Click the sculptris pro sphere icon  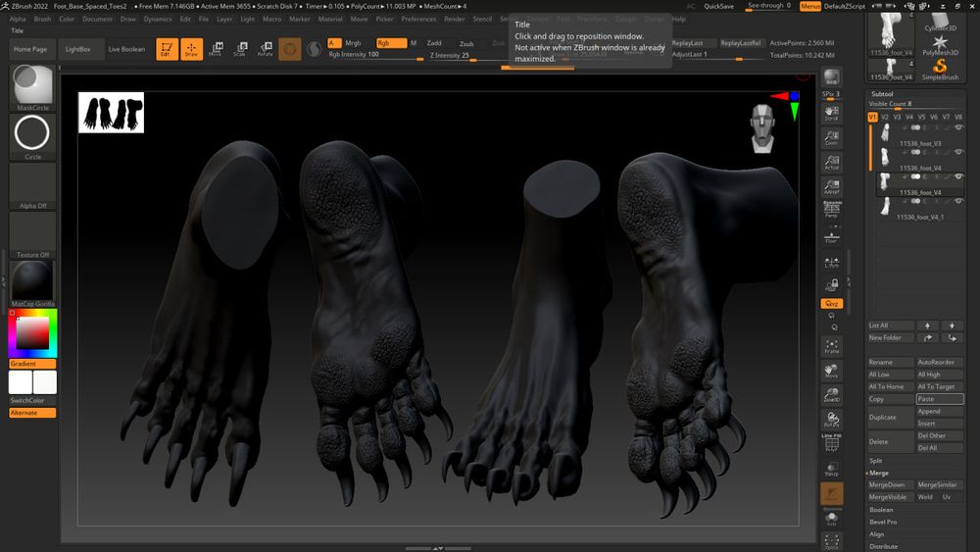coord(315,49)
